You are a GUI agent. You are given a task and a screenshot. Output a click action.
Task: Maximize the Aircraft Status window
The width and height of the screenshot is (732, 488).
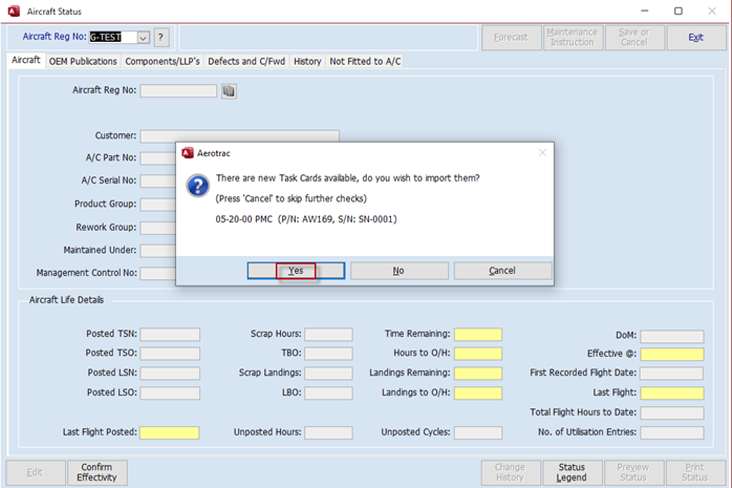678,11
